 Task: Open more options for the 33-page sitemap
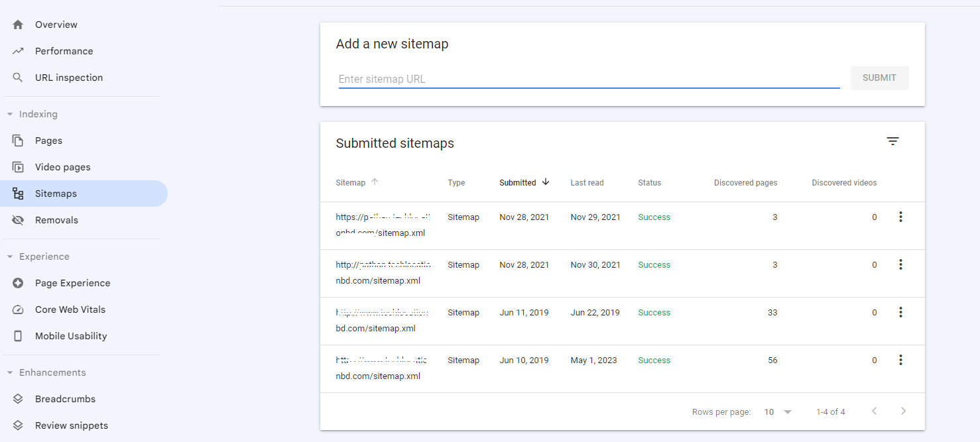click(x=900, y=312)
